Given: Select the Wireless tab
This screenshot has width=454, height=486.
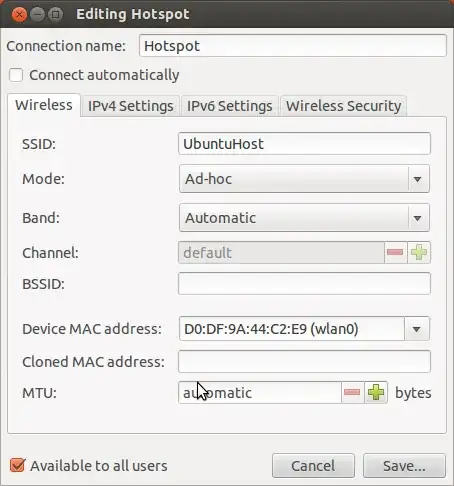Looking at the screenshot, I should click(44, 105).
